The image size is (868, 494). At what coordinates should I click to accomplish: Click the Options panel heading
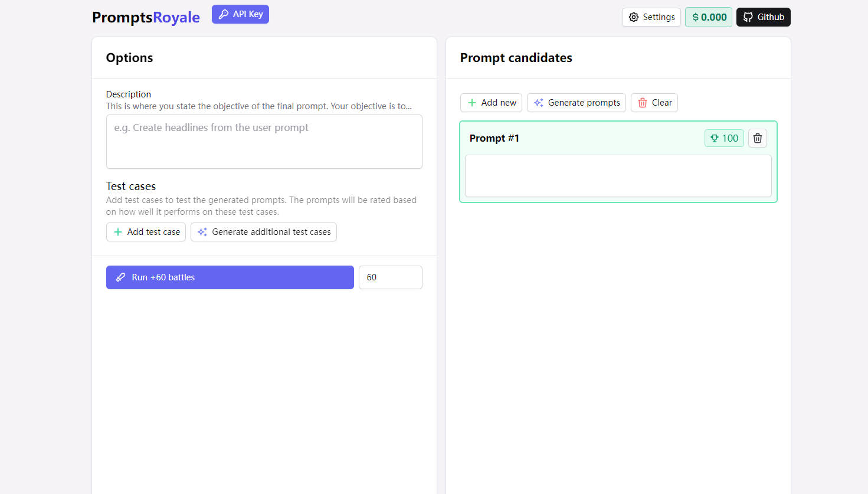coord(129,58)
